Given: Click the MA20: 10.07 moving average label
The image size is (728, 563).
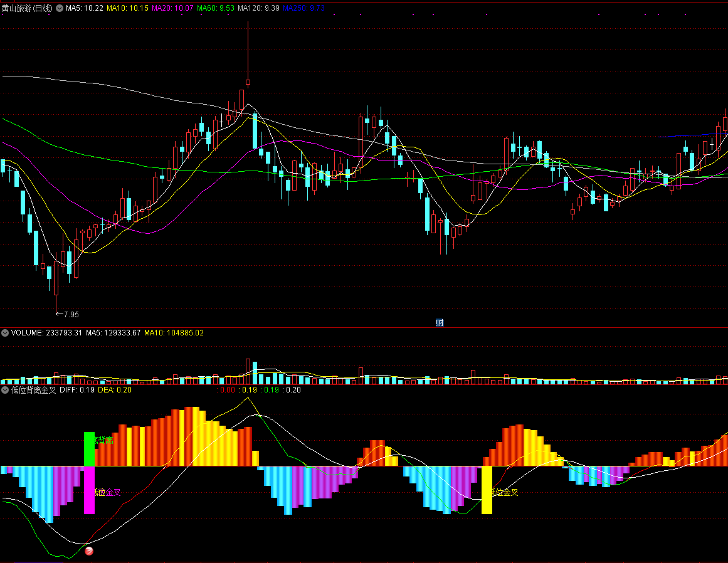Looking at the screenshot, I should (x=172, y=8).
